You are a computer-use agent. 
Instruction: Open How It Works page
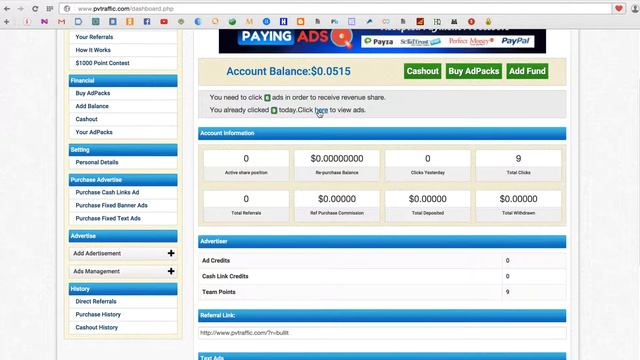coord(93,50)
